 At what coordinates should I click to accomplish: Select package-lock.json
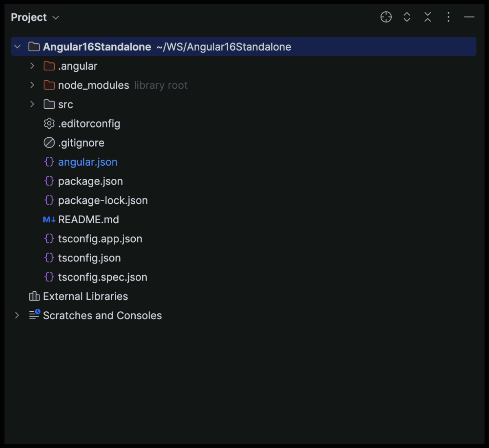[103, 200]
